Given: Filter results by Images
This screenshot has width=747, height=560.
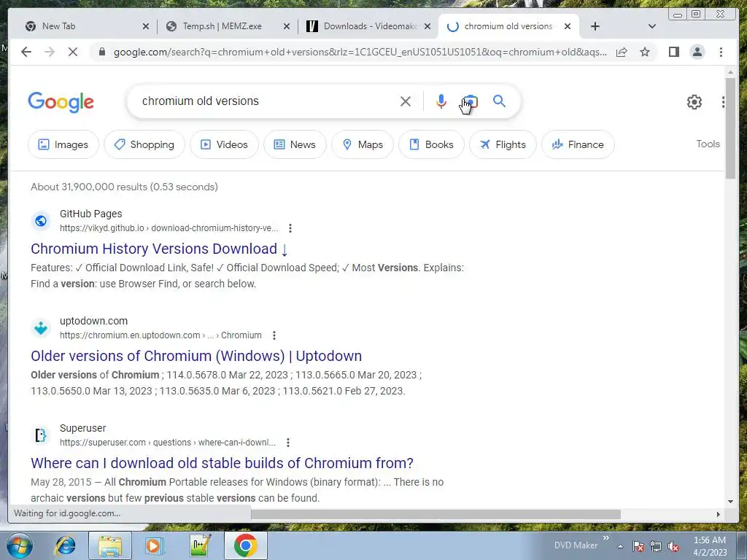Looking at the screenshot, I should [x=63, y=144].
